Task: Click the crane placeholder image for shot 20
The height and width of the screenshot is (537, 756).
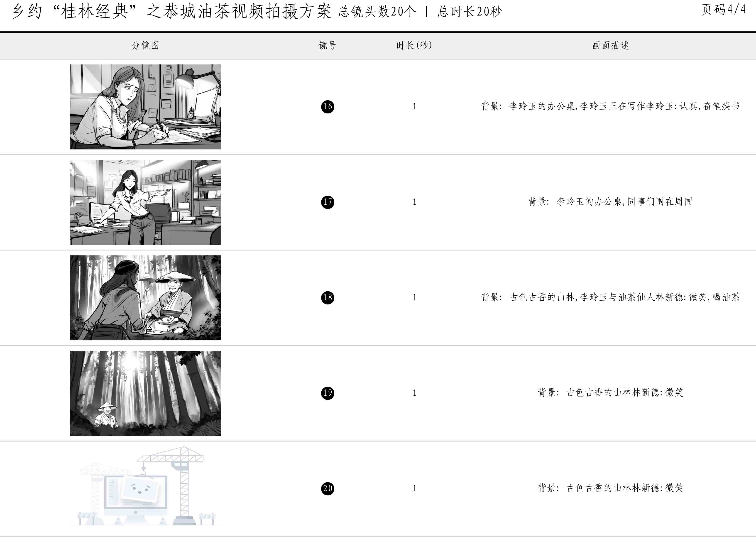Action: (145, 486)
